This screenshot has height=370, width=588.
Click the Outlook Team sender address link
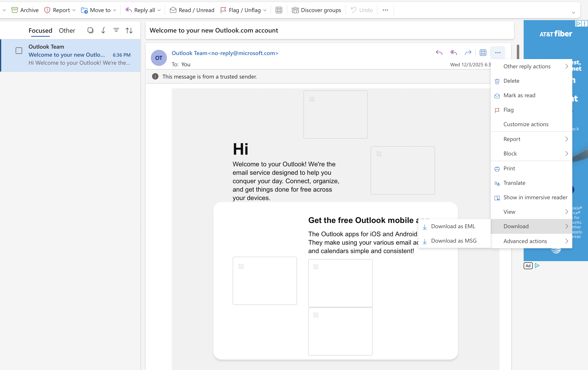click(225, 53)
